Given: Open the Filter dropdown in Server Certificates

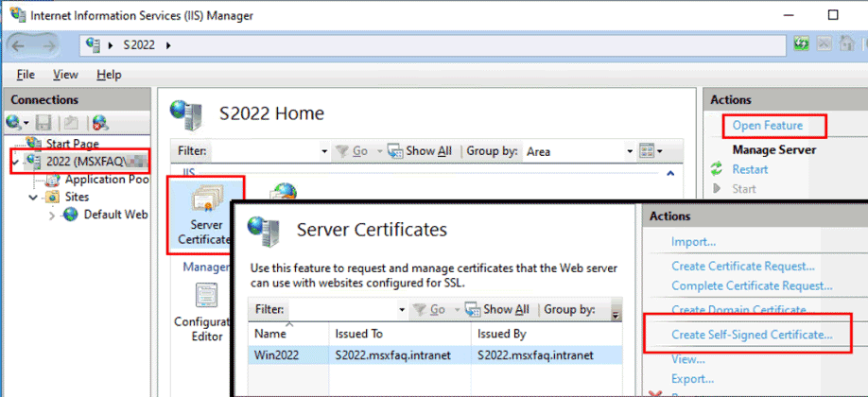Looking at the screenshot, I should (402, 310).
